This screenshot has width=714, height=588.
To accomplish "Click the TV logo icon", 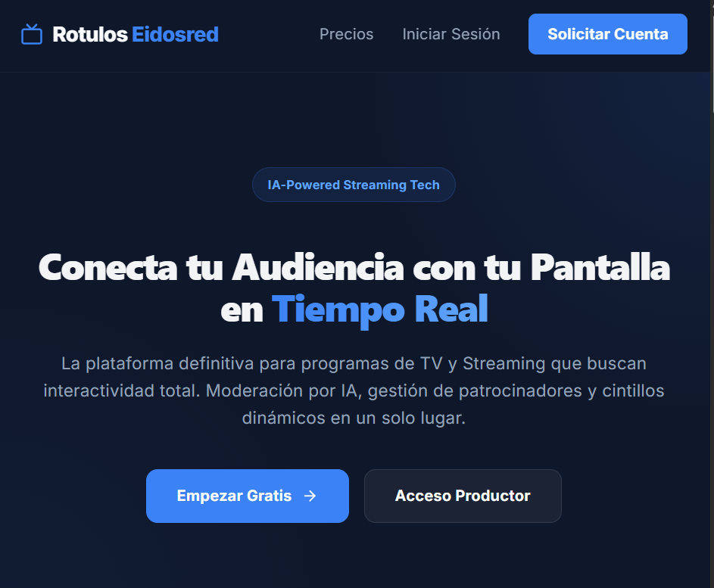I will (32, 34).
